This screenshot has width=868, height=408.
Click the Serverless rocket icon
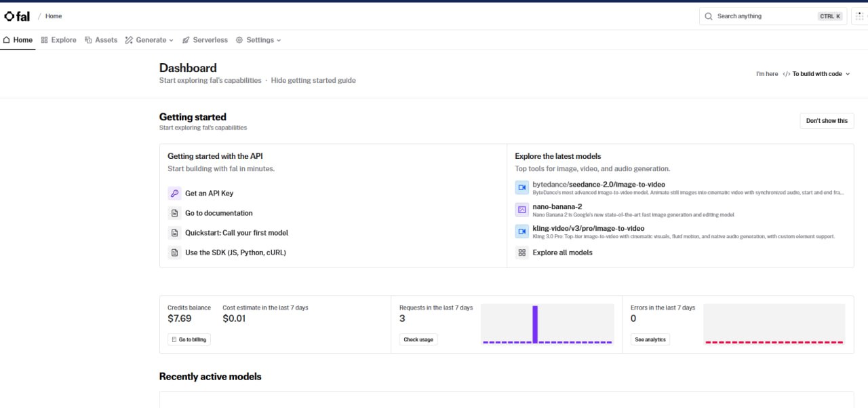coord(186,40)
